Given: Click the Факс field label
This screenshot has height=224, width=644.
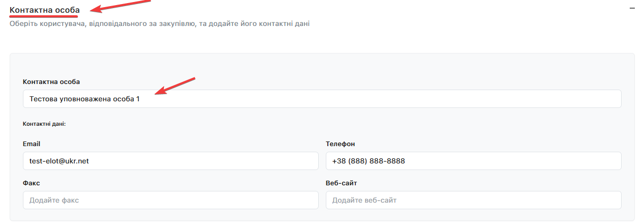Looking at the screenshot, I should click(32, 183).
